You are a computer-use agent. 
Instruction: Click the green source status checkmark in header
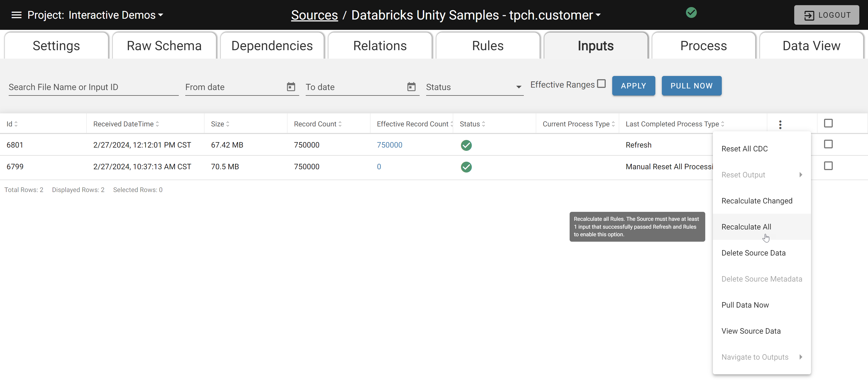pos(691,12)
